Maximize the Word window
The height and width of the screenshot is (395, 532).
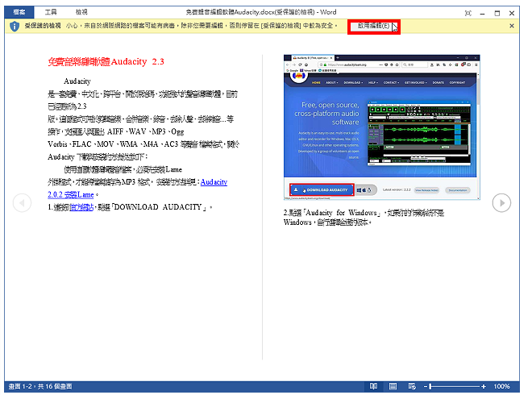tap(497, 13)
